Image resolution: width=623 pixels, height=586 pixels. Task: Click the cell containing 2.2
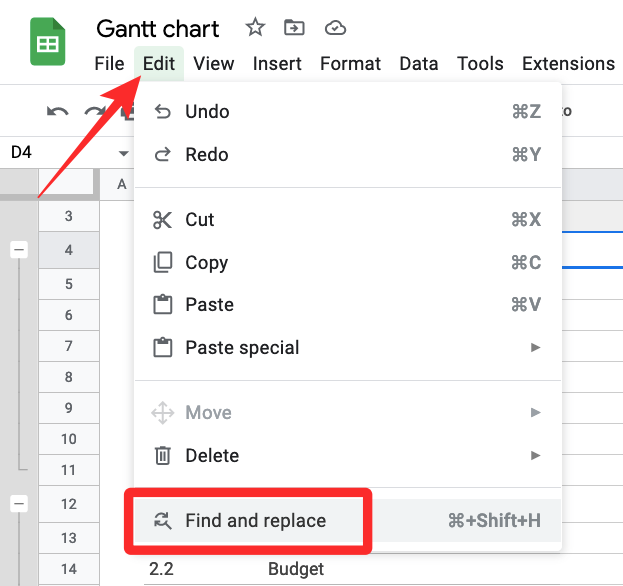(161, 569)
